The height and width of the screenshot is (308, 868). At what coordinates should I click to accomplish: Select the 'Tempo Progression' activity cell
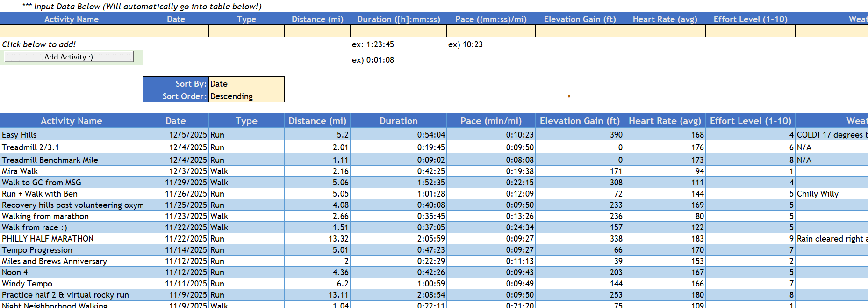click(72, 250)
